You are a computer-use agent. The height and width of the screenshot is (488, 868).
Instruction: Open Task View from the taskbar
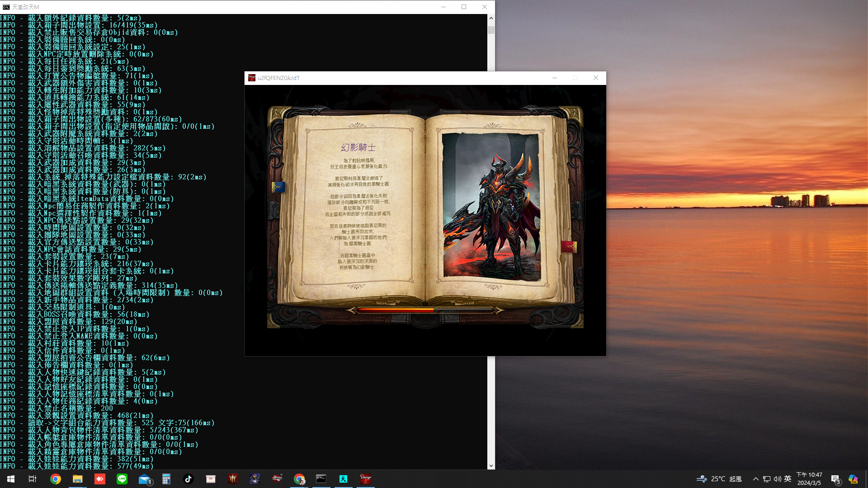click(x=33, y=479)
